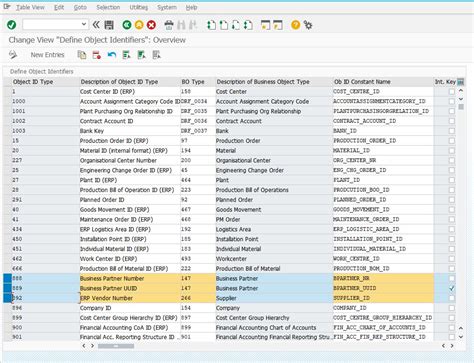Click the yellow Exit icon
This screenshot has height=363, width=474.
(139, 25)
